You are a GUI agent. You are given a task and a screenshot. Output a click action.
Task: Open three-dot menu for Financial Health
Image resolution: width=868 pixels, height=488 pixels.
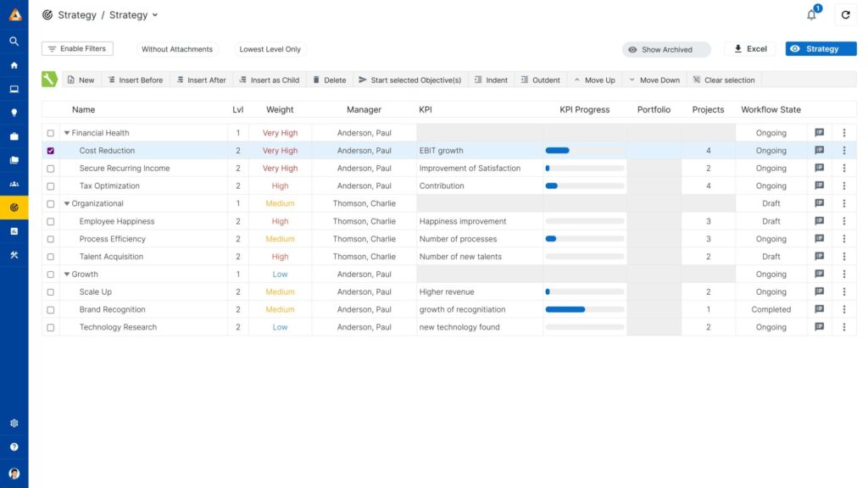click(x=844, y=133)
